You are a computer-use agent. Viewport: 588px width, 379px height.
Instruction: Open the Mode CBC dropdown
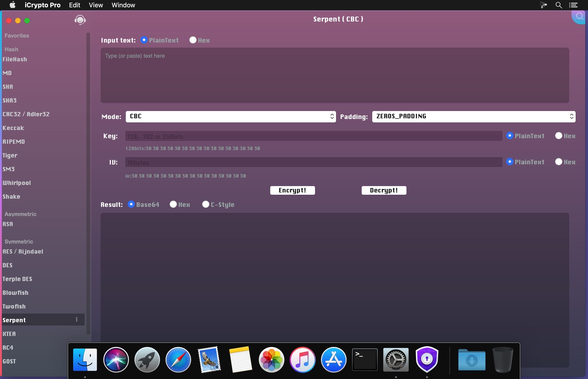(x=231, y=116)
